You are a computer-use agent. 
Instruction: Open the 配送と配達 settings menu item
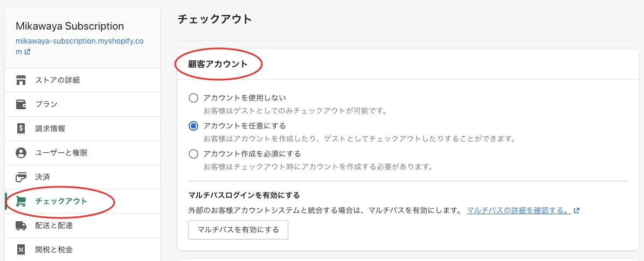coord(54,225)
